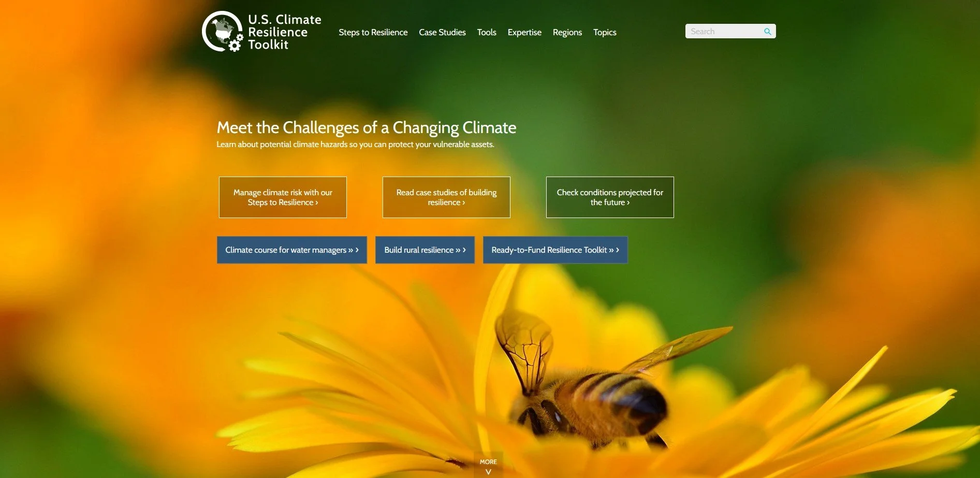980x478 pixels.
Task: Open Read case studies of building resilience
Action: pyautogui.click(x=446, y=197)
